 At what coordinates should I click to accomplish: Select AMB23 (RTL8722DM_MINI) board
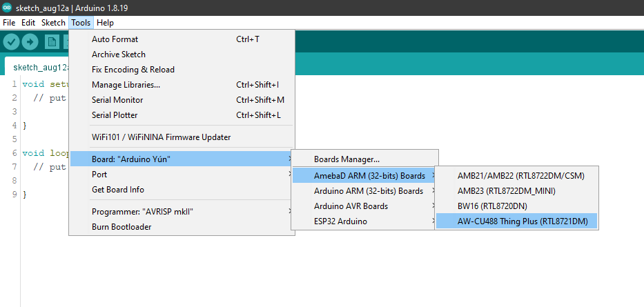pos(517,191)
